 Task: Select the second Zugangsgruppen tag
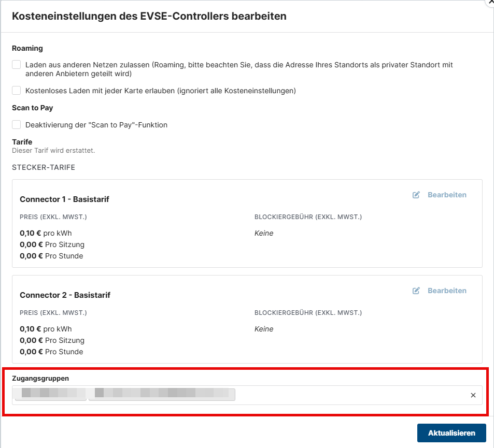(162, 395)
